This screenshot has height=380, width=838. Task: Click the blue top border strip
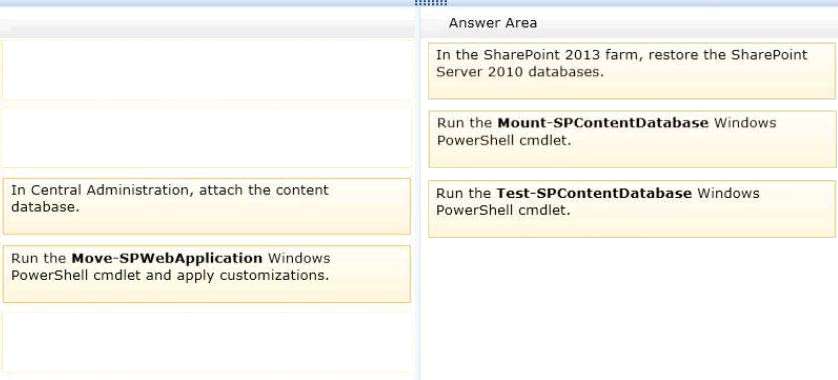point(419,3)
